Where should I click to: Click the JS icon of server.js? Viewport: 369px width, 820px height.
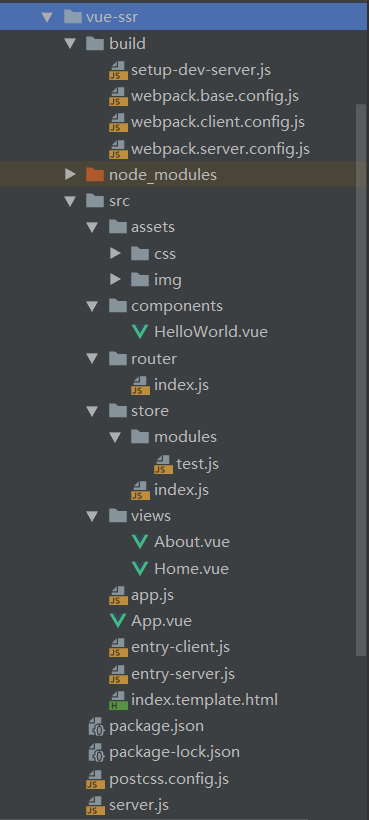pos(96,805)
